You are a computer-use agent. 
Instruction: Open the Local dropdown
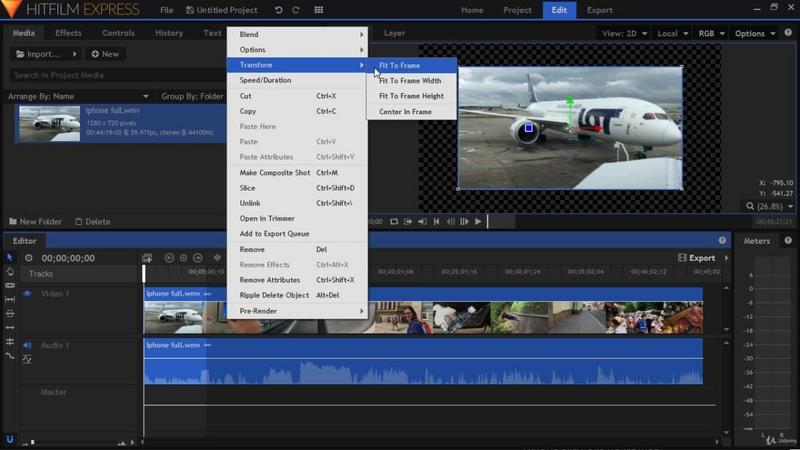coord(672,33)
